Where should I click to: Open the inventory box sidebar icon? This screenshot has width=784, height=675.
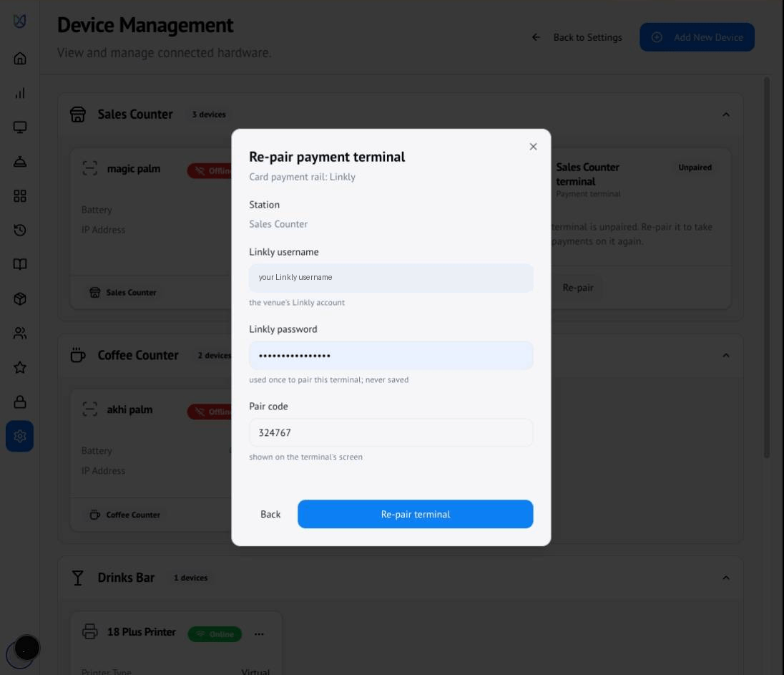(19, 298)
